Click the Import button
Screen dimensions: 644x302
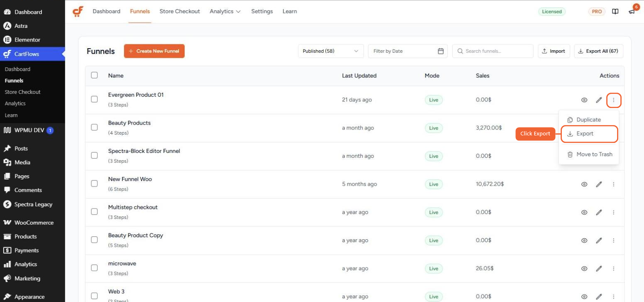coord(554,51)
